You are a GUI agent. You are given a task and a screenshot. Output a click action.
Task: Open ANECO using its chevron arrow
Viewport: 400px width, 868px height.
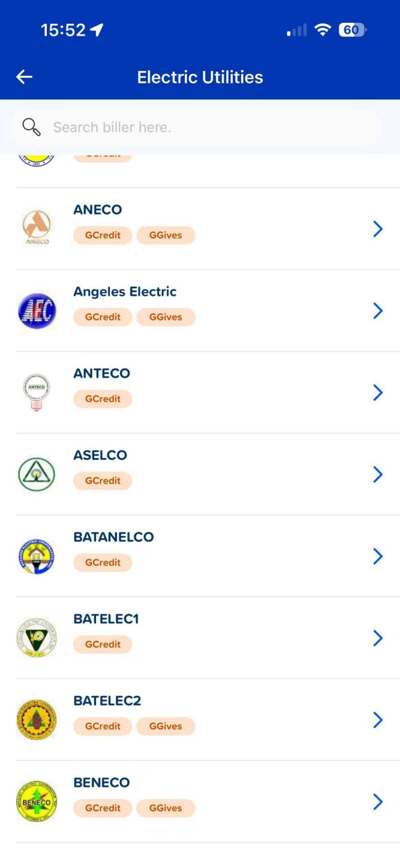377,229
